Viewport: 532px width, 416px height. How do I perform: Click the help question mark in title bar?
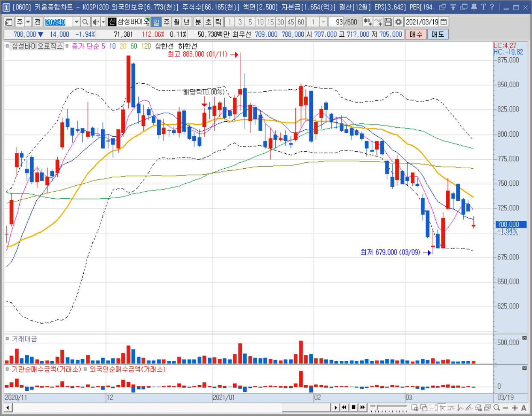click(492, 7)
